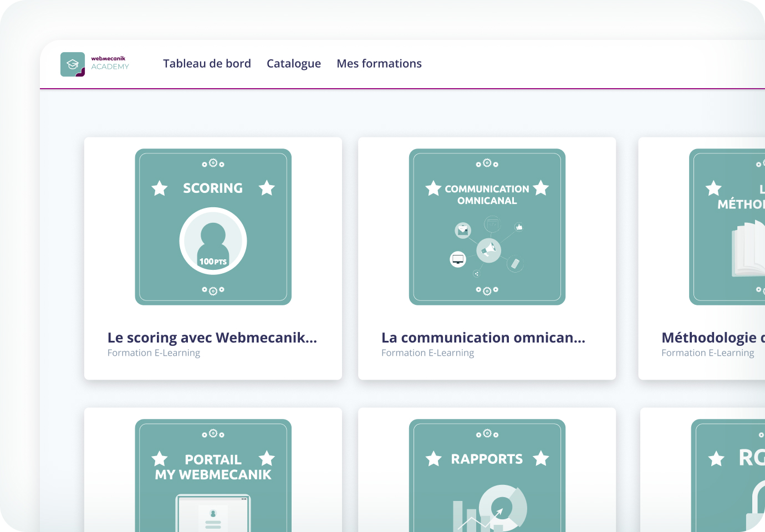
Task: Open Le scoring avec Webmecanik course title
Action: (212, 337)
